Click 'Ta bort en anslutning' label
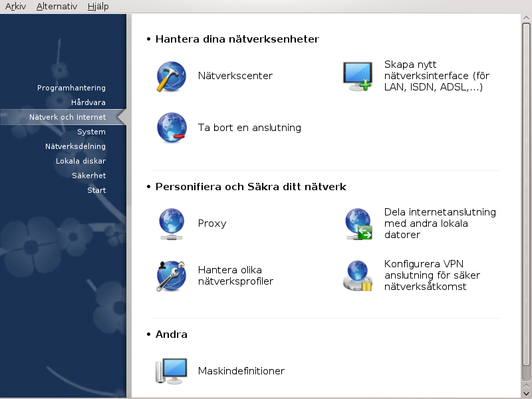 click(249, 128)
